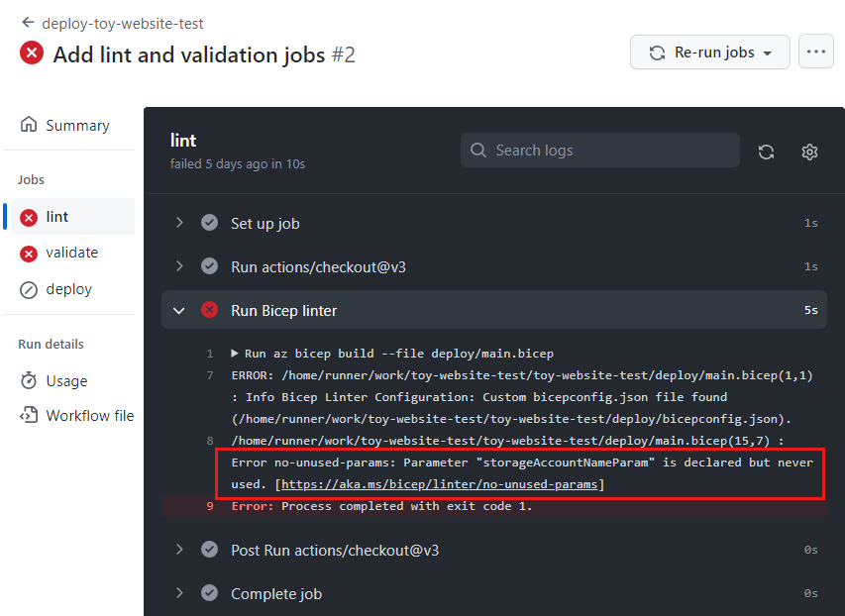
Task: Open the deploy-toy-website-test workflow link
Action: 122,24
